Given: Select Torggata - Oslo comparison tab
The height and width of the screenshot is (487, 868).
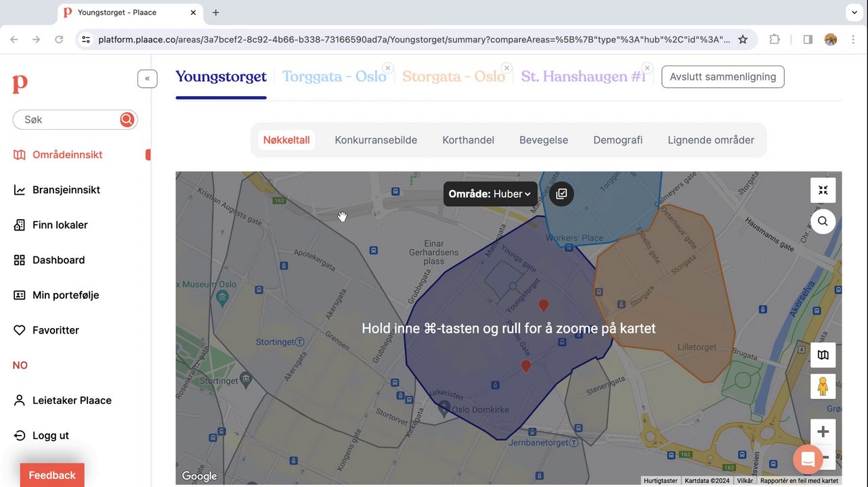Looking at the screenshot, I should coord(334,76).
